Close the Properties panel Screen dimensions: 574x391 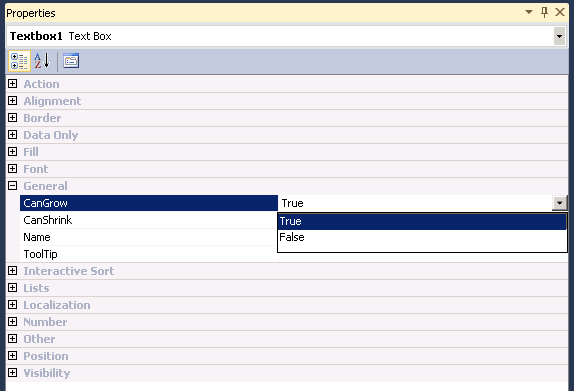(x=560, y=12)
